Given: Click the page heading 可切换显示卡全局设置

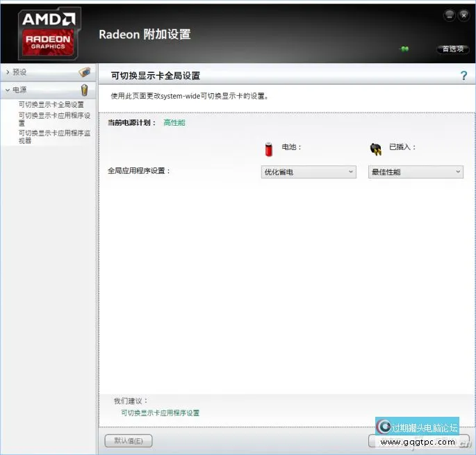Looking at the screenshot, I should [x=156, y=76].
